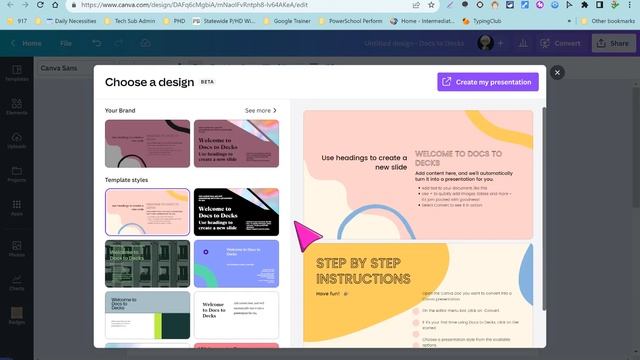Click the browser address bar URL

point(194,5)
